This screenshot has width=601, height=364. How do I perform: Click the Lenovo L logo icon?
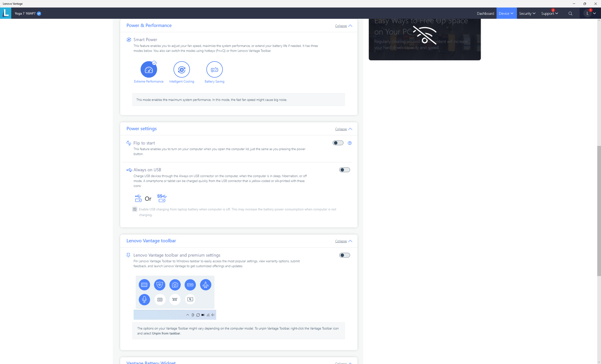[x=6, y=13]
